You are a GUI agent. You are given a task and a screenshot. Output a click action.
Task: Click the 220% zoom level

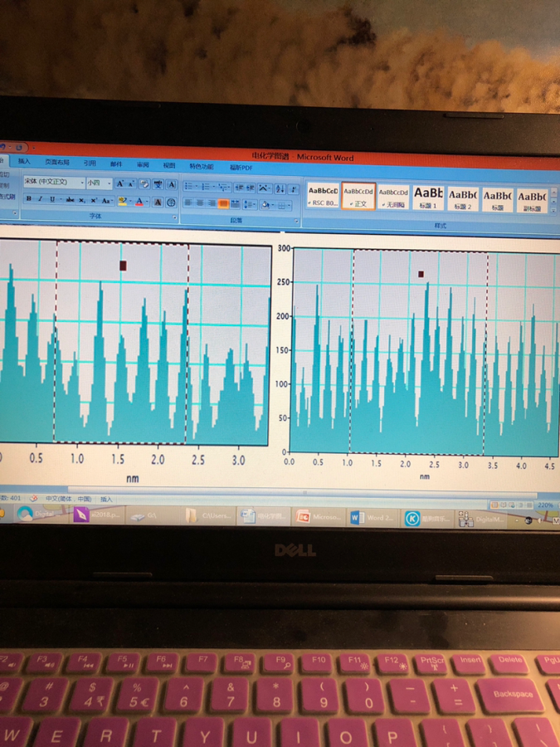(x=546, y=505)
